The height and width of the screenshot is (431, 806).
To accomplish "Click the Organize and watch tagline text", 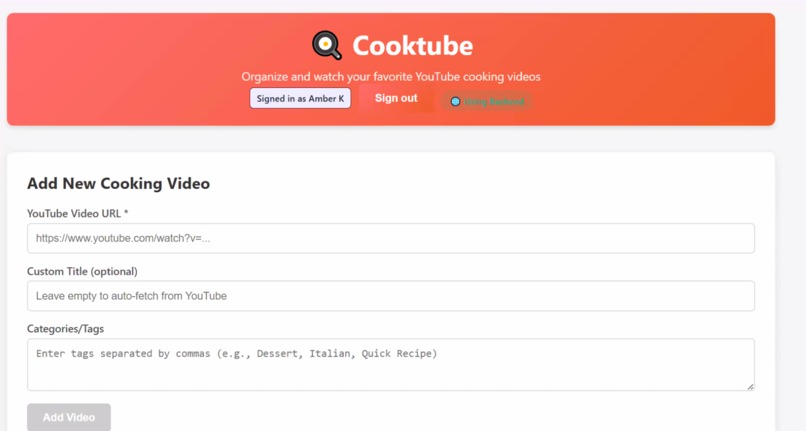I will tap(391, 77).
